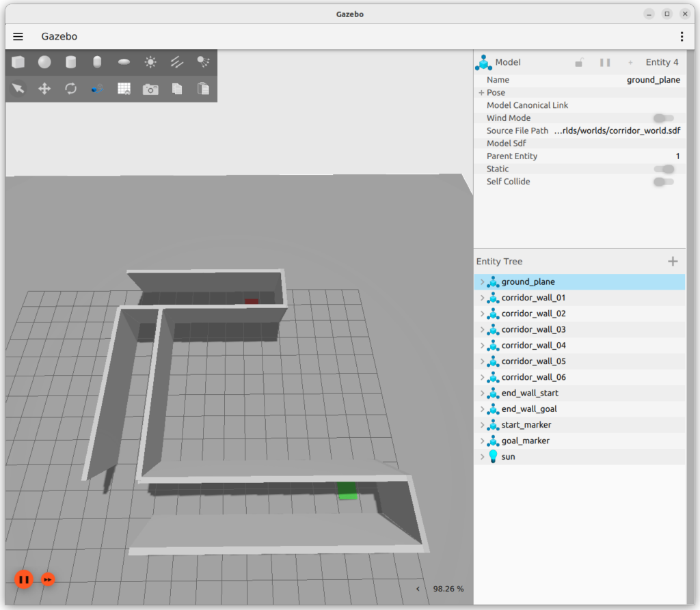Click the copy icon in toolbar
Viewport: 700px width, 610px height.
click(177, 88)
